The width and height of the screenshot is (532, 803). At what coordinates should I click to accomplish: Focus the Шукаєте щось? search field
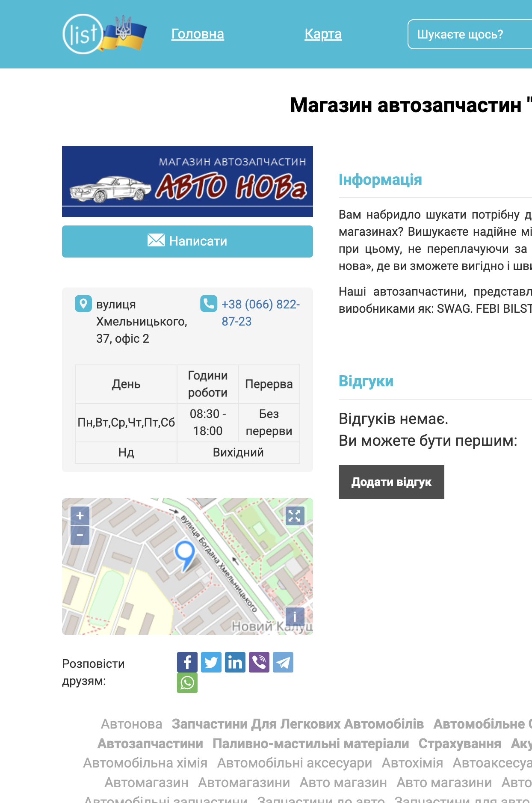click(x=470, y=34)
